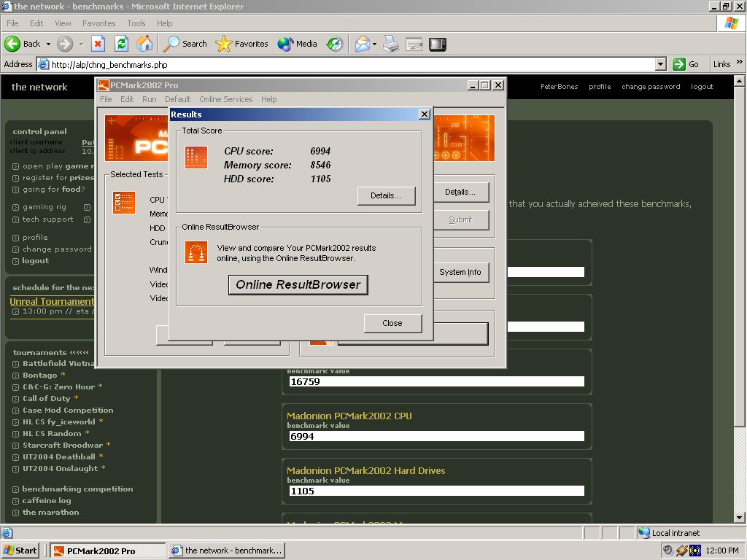
Task: Click the Print icon in IE toolbar
Action: coord(391,44)
